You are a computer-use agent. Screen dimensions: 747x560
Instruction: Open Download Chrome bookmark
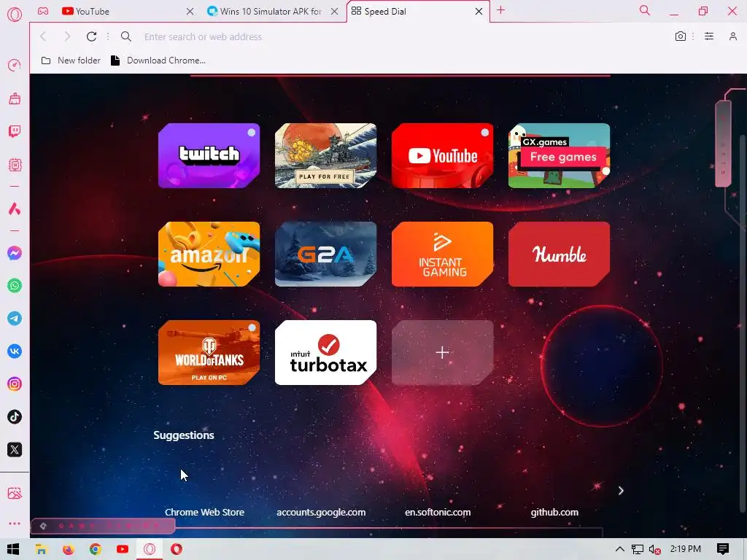pyautogui.click(x=158, y=61)
